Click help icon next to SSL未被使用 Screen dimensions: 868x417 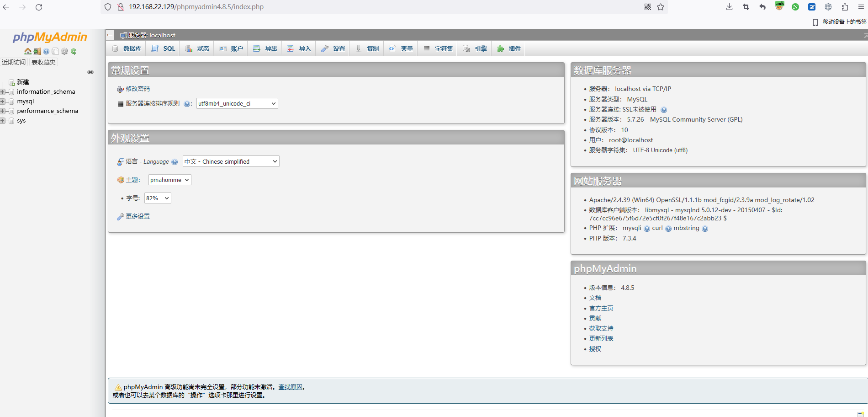click(x=664, y=110)
